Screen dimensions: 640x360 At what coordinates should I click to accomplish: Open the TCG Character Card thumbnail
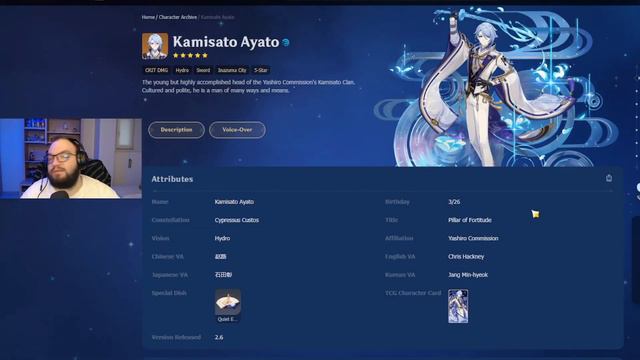[x=458, y=306]
